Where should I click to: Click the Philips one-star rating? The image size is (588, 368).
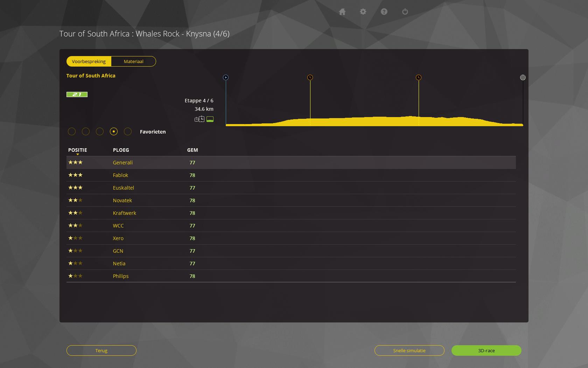75,276
